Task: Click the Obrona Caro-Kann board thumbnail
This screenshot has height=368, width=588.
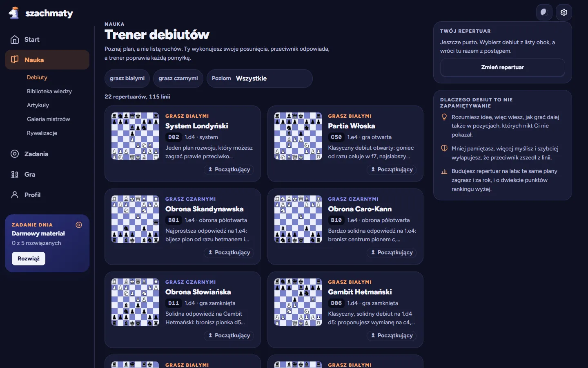Action: (x=298, y=219)
